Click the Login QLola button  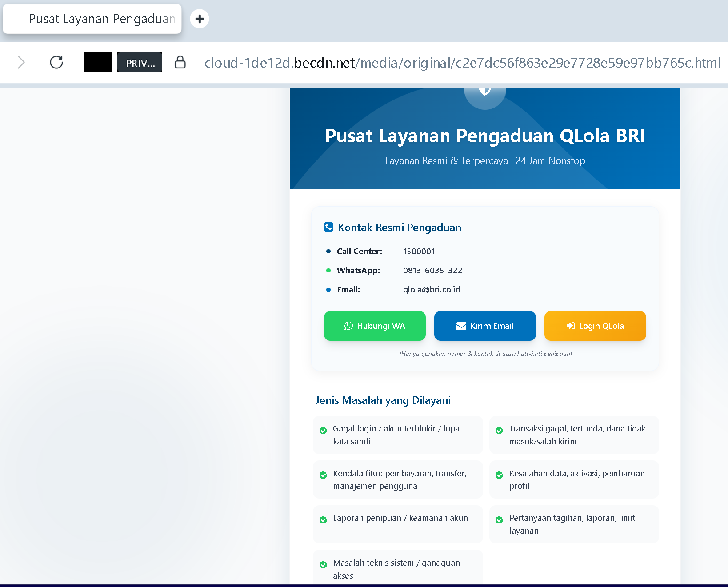tap(595, 326)
